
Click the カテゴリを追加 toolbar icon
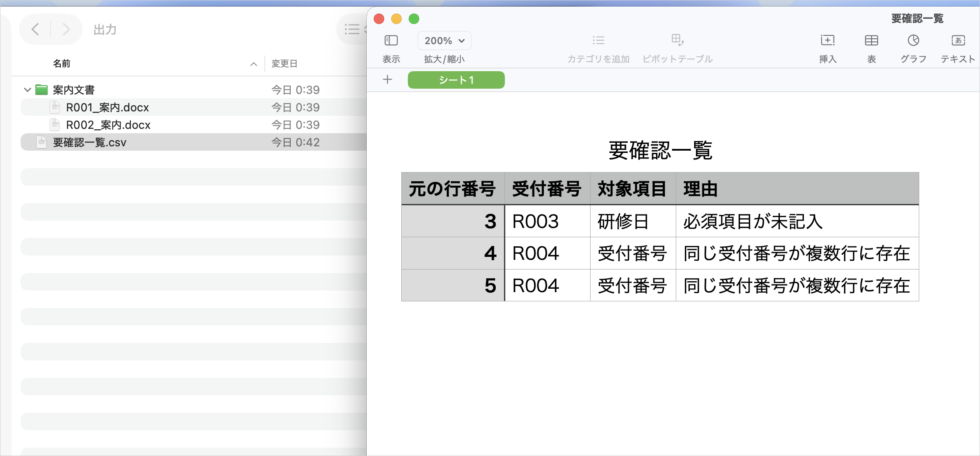click(598, 41)
